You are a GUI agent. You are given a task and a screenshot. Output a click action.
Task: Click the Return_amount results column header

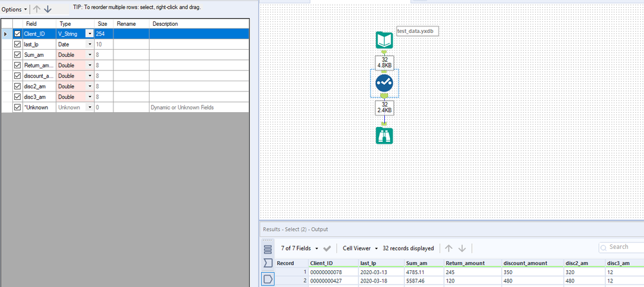pyautogui.click(x=473, y=263)
